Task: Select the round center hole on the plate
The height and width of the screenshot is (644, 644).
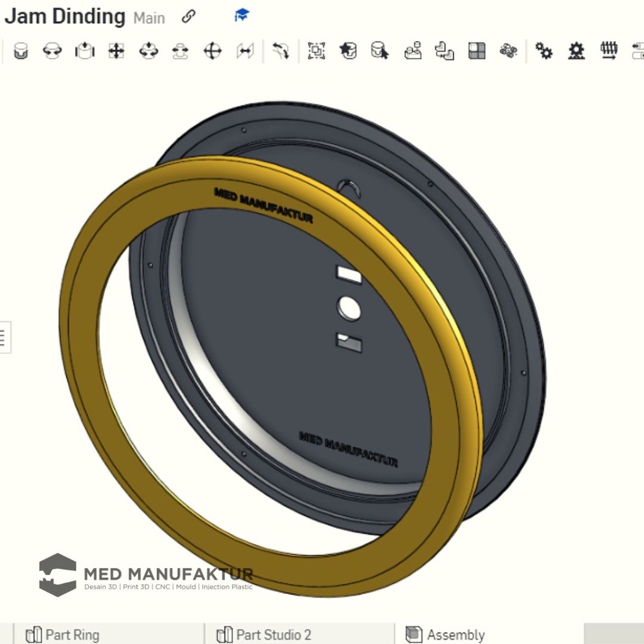Action: click(x=349, y=308)
